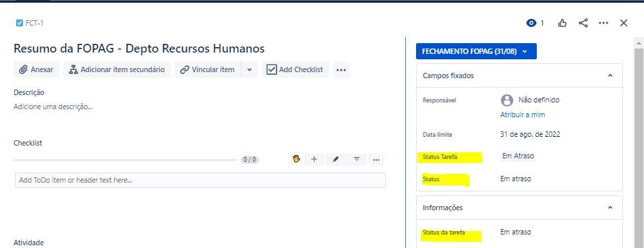This screenshot has width=644, height=248.
Task: Click the Status field value Em atraso
Action: tap(515, 179)
